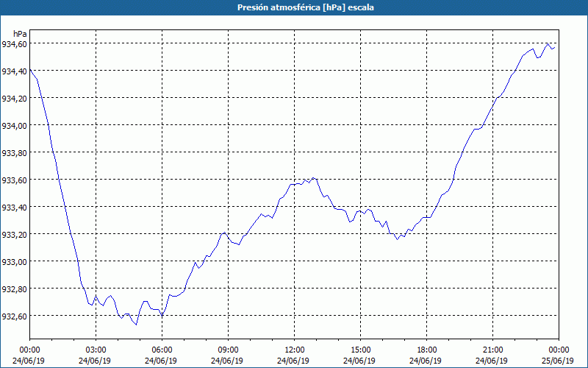Click the chart title 'Presión atmosférica [hPa] escala'
Viewport: 588px width, 368px height.
(306, 7)
